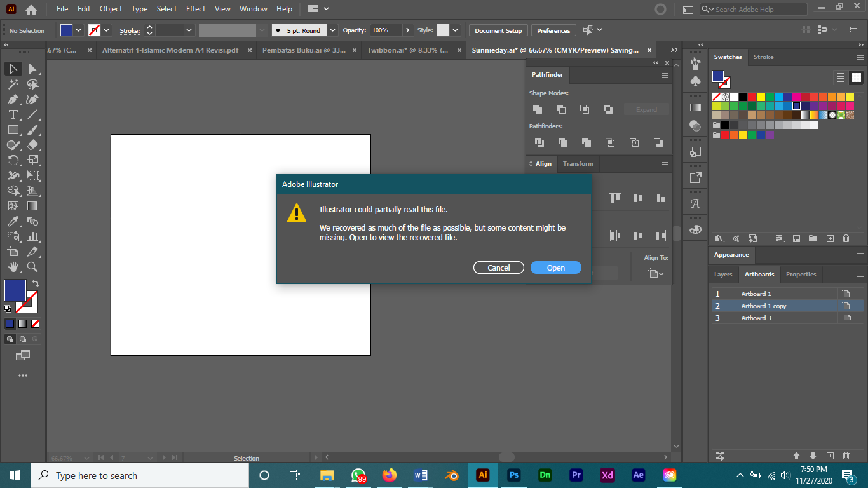Toggle the change screen mode button
868x488 pixels.
pyautogui.click(x=23, y=355)
